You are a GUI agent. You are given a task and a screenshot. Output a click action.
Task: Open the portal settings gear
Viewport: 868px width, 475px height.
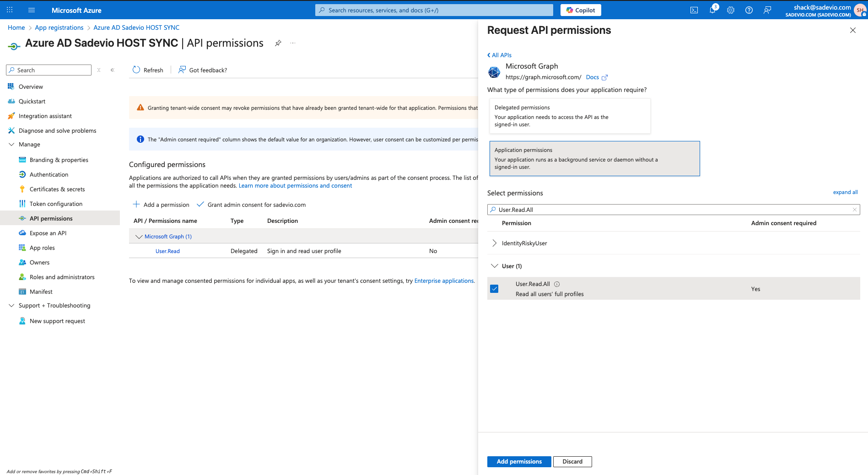pyautogui.click(x=731, y=10)
